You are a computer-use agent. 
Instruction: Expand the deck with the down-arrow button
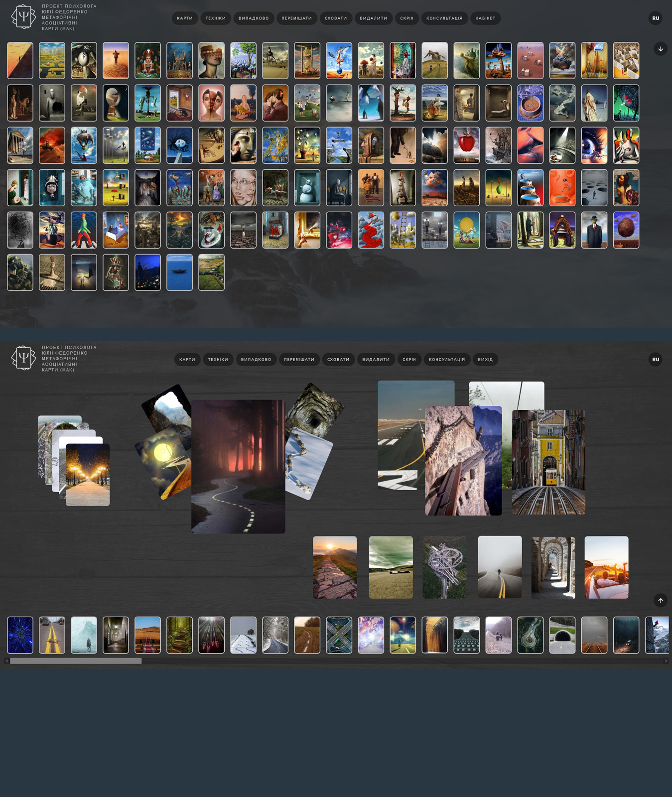point(661,49)
